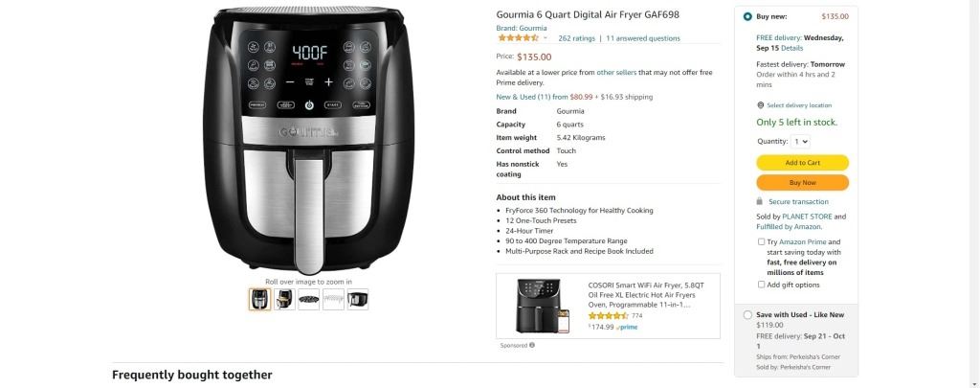
Task: Check the Add gift options checkbox
Action: pos(761,285)
